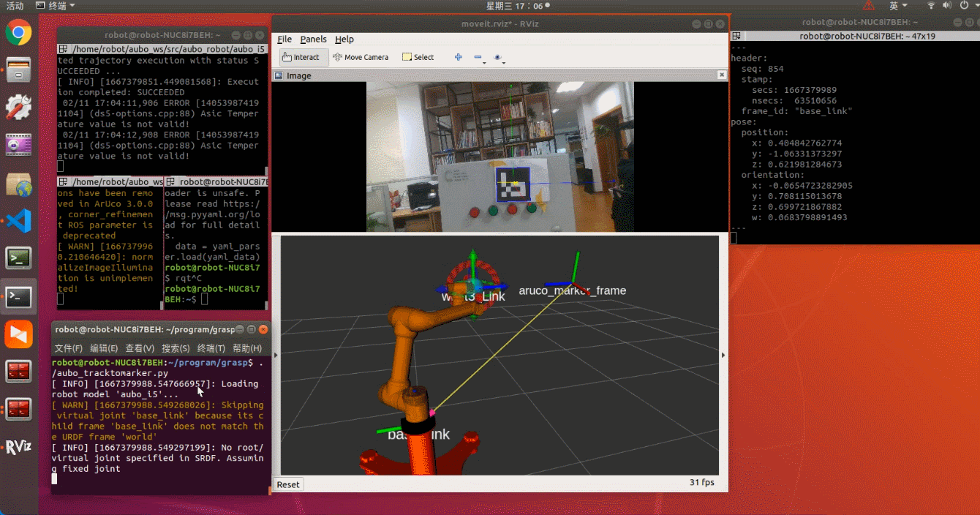Open the File menu in RViz
This screenshot has height=515, width=980.
[x=284, y=40]
